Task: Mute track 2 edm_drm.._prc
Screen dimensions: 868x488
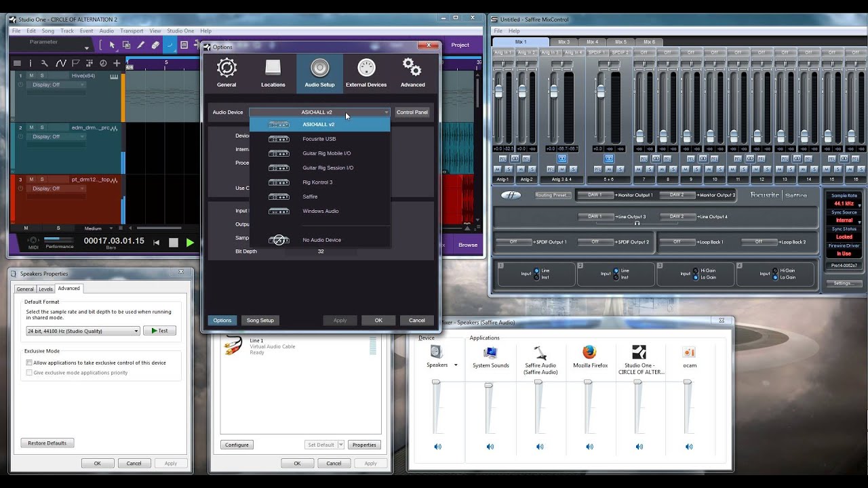Action: point(31,127)
